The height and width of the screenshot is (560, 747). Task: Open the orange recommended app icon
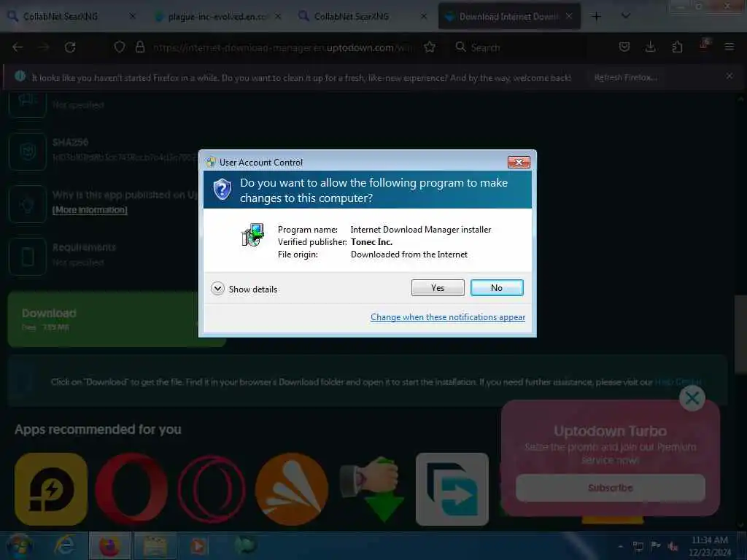click(x=292, y=489)
